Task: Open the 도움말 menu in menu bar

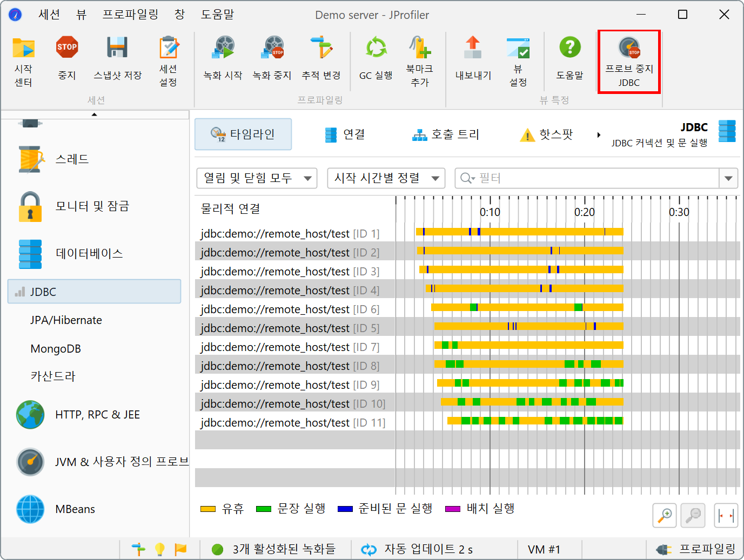Action: 218,15
